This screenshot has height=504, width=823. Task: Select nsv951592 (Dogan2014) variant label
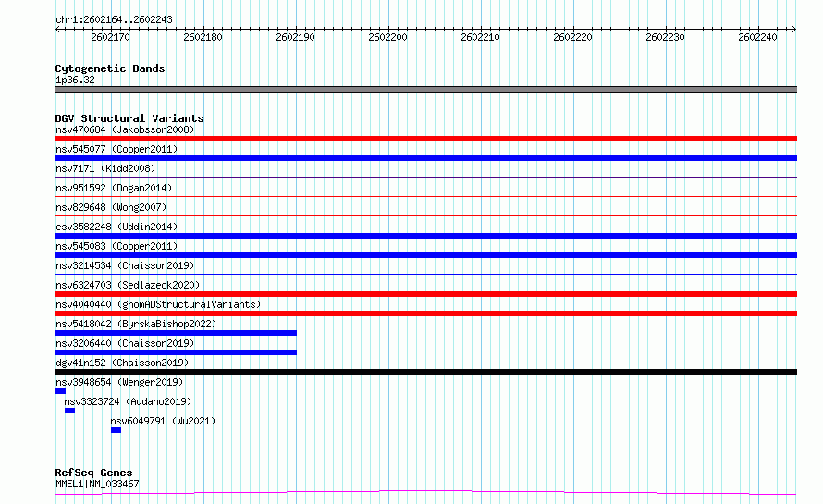[114, 188]
